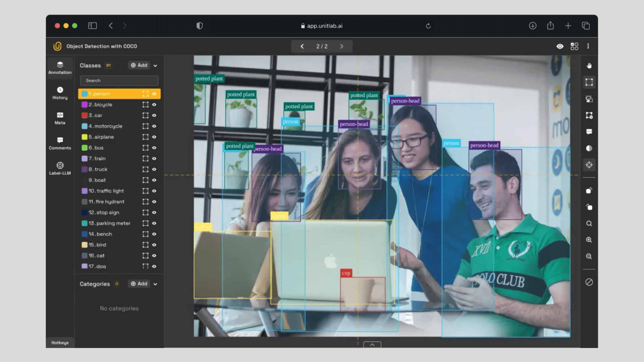
Task: Open the comment tool in the right toolbar
Action: [x=589, y=132]
